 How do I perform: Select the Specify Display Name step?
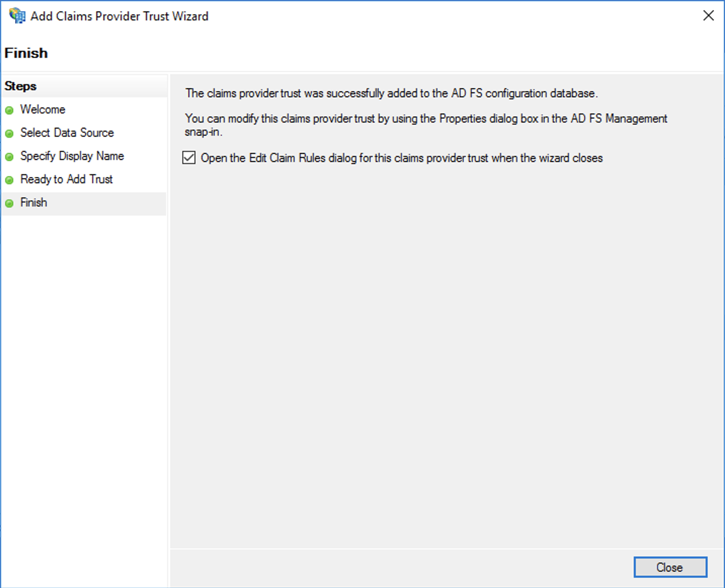coord(72,156)
